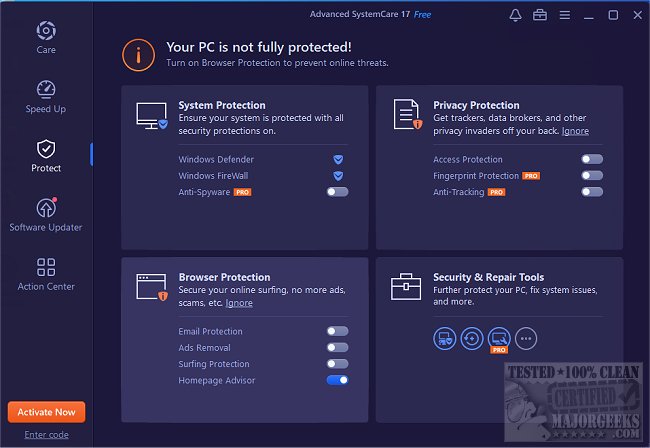Click the Windows FireWall label

point(213,176)
